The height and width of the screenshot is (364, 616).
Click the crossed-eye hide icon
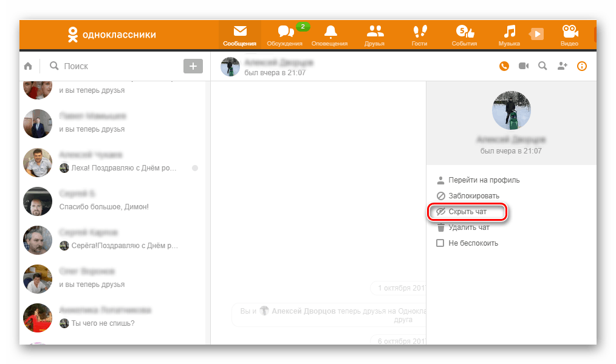pyautogui.click(x=441, y=211)
